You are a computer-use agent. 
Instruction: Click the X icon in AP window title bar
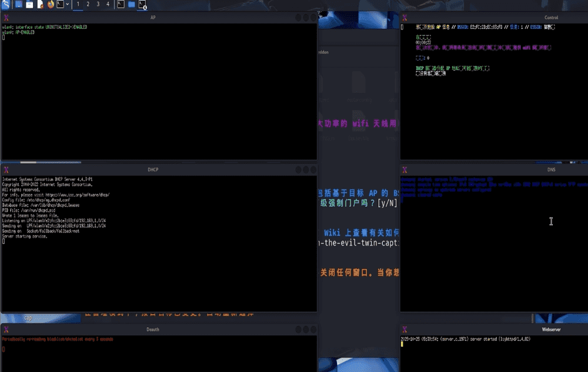(6, 18)
